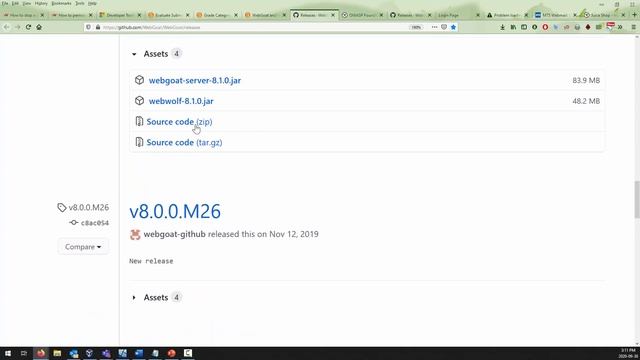Viewport: 640px width, 360px height.
Task: Open the Bookmarks menu
Action: click(x=62, y=3)
